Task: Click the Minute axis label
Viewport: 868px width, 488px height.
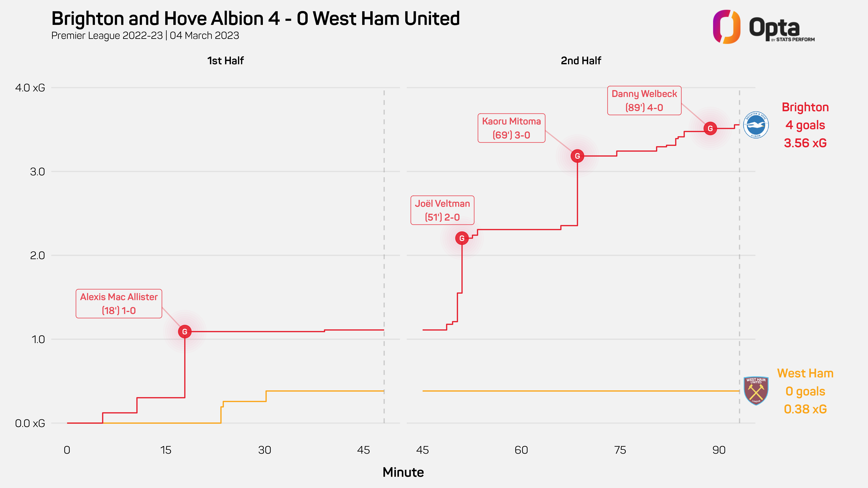Action: 403,472
